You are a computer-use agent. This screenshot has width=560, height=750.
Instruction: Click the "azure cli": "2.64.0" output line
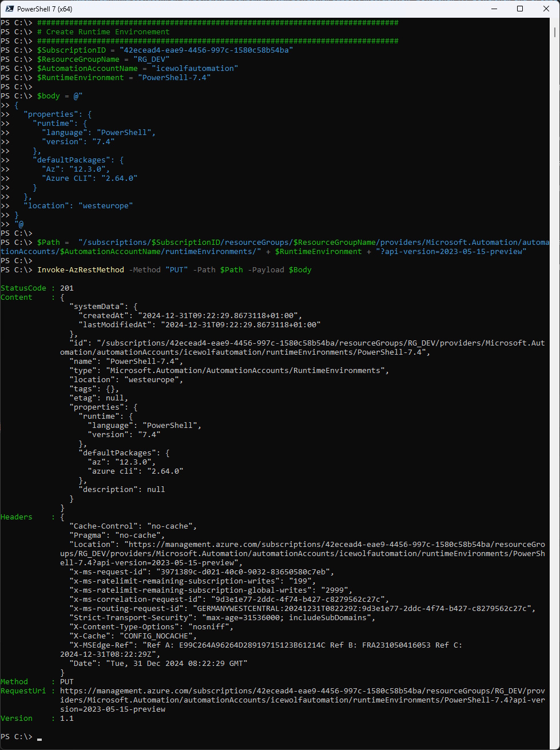coord(136,471)
